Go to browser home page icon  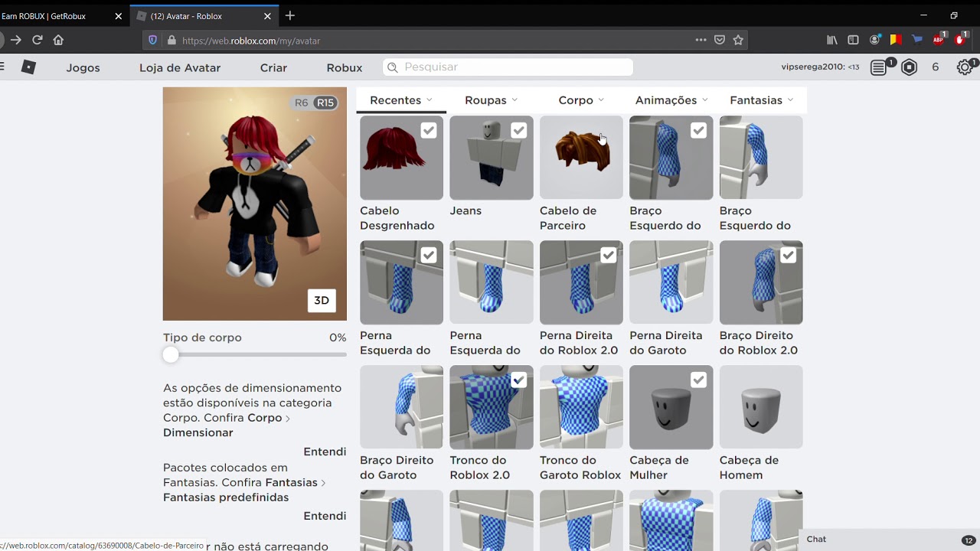[x=58, y=40]
